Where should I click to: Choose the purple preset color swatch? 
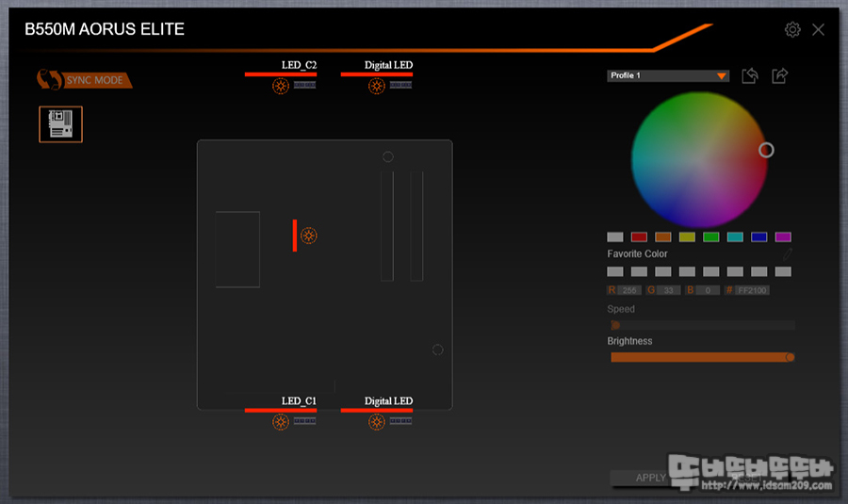click(x=783, y=236)
